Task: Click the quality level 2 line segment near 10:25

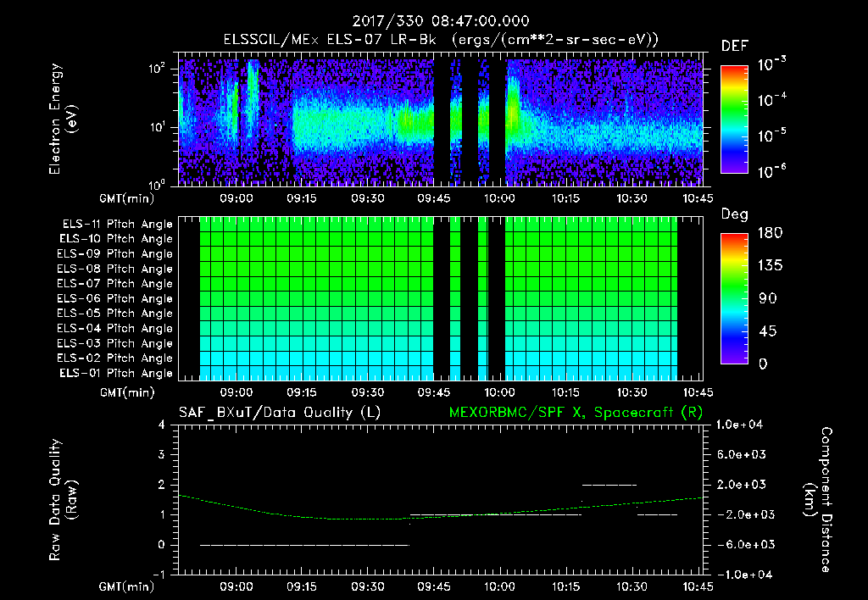Action: click(x=609, y=485)
